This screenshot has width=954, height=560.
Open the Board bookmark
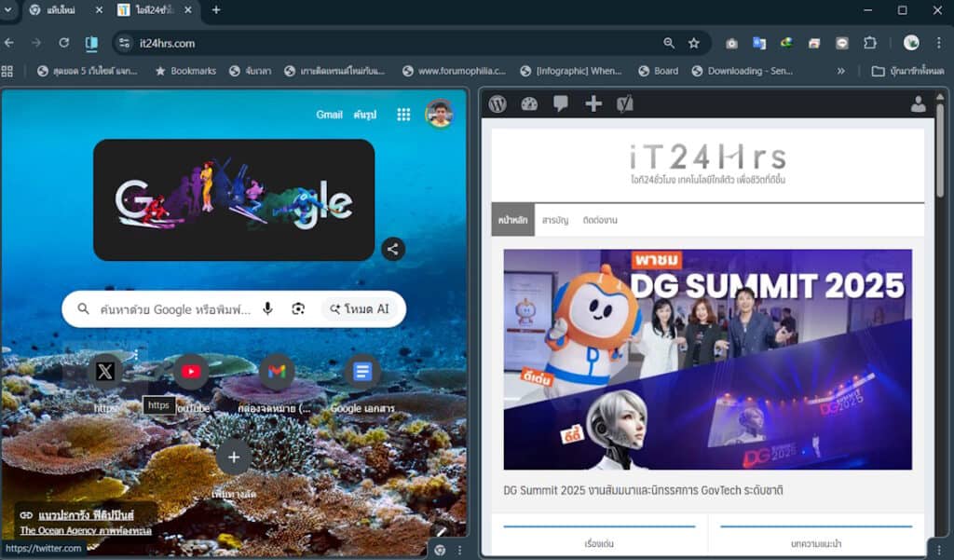[x=659, y=71]
